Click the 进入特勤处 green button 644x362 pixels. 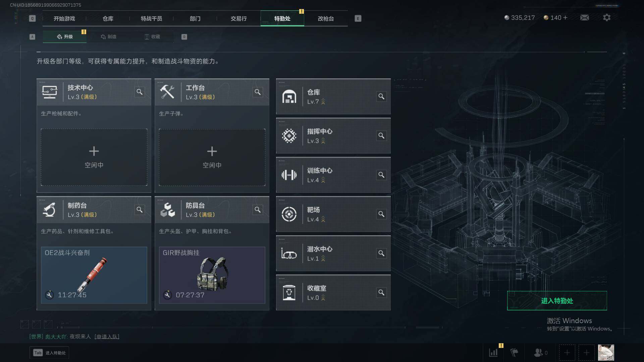557,301
